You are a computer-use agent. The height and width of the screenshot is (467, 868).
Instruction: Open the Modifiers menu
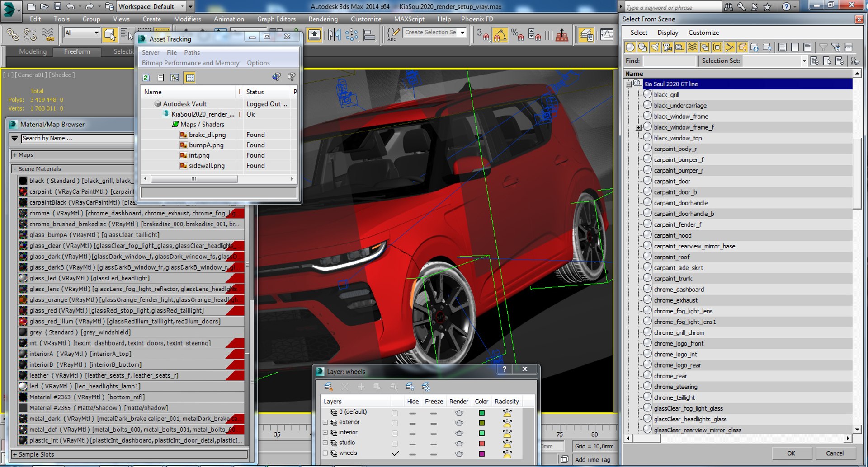[187, 19]
